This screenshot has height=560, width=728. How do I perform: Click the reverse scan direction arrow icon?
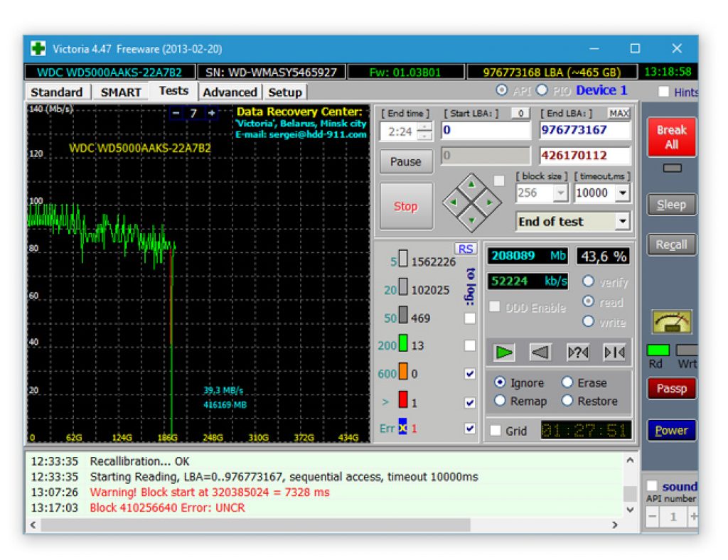(540, 352)
